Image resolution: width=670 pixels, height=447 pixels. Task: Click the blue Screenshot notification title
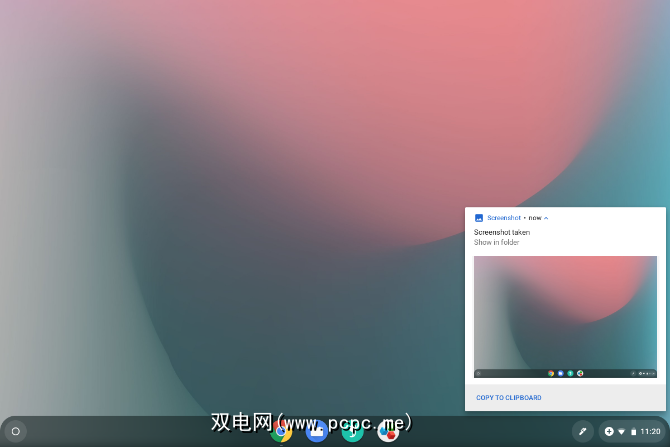pyautogui.click(x=504, y=218)
